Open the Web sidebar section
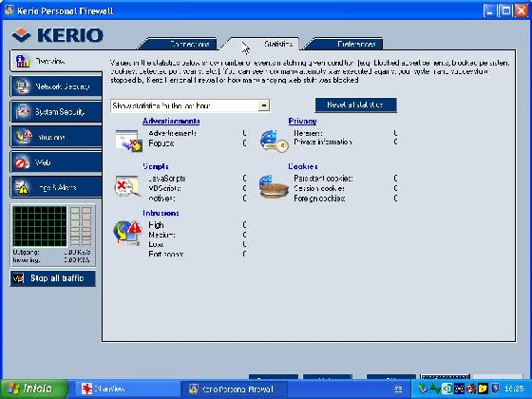This screenshot has width=532, height=399. pos(56,162)
